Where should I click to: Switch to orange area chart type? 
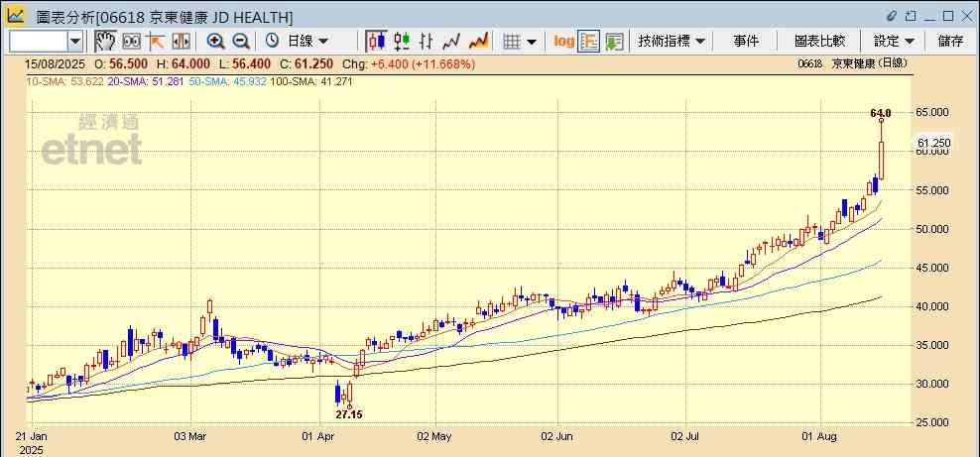478,42
